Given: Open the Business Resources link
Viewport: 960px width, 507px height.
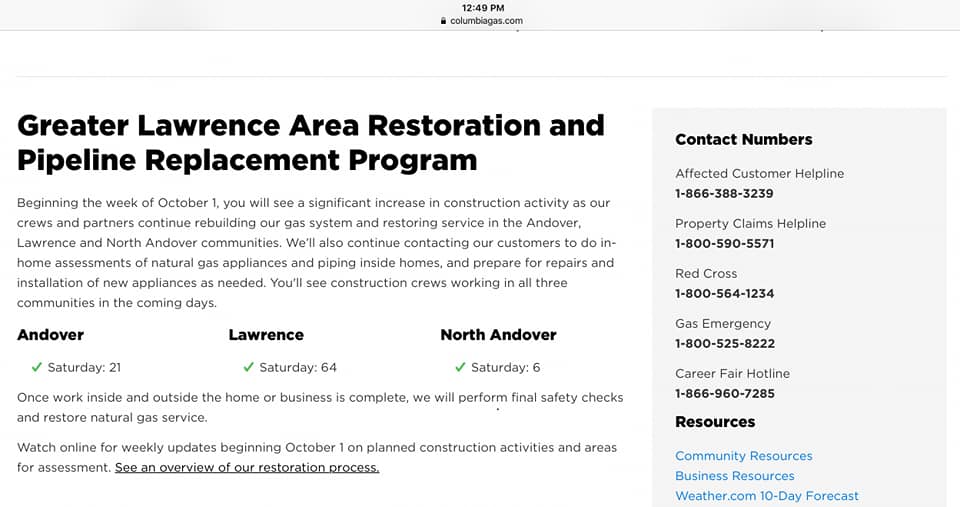Looking at the screenshot, I should (734, 476).
